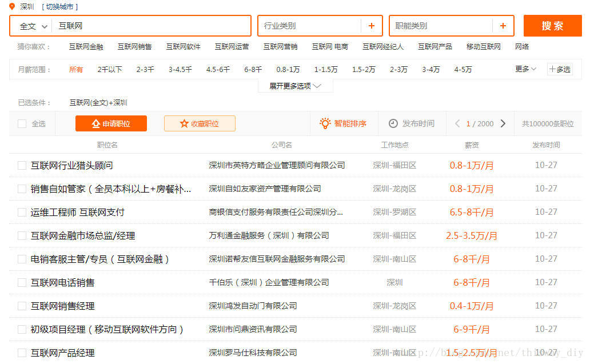The width and height of the screenshot is (590, 364).
Task: Open company 千伯乐（深圳）企业管理有限公司
Action: point(269,282)
